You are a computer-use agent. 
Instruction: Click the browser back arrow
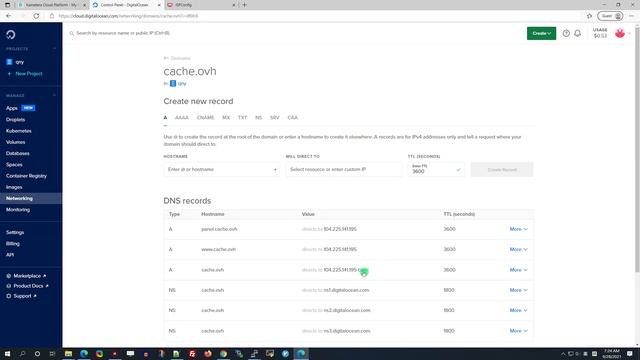(x=9, y=16)
